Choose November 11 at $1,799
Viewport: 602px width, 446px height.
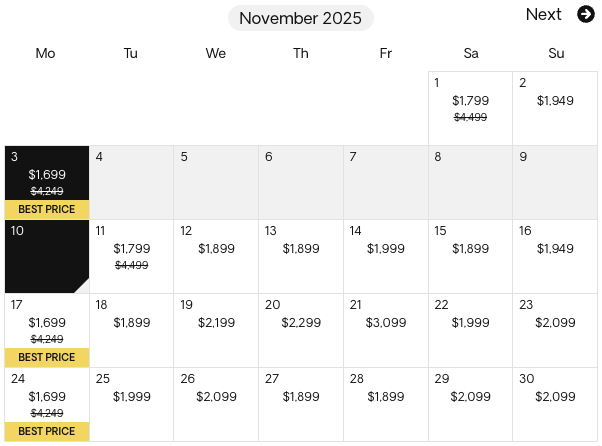point(131,256)
